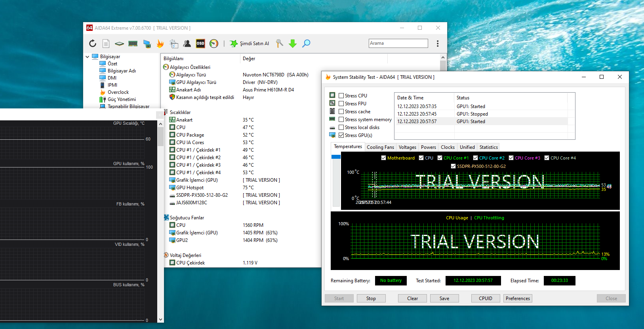Open the memory RAM benchmark icon
The width and height of the screenshot is (644, 329).
pos(133,44)
